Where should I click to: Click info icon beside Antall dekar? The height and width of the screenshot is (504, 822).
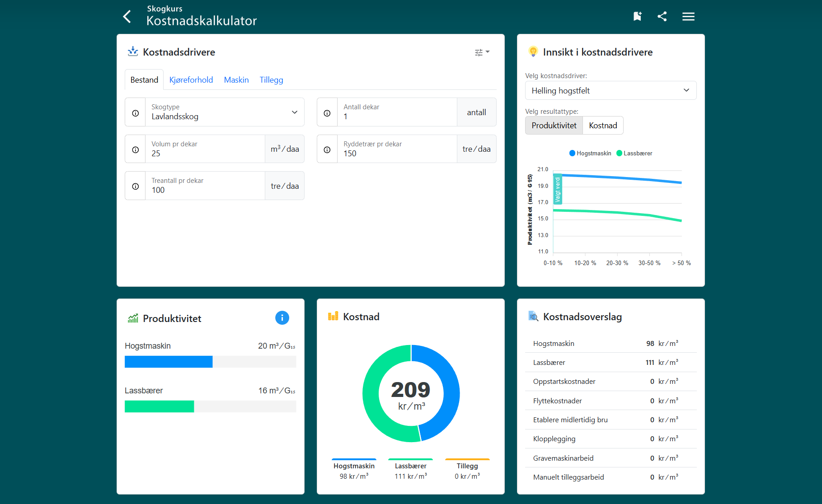(327, 113)
